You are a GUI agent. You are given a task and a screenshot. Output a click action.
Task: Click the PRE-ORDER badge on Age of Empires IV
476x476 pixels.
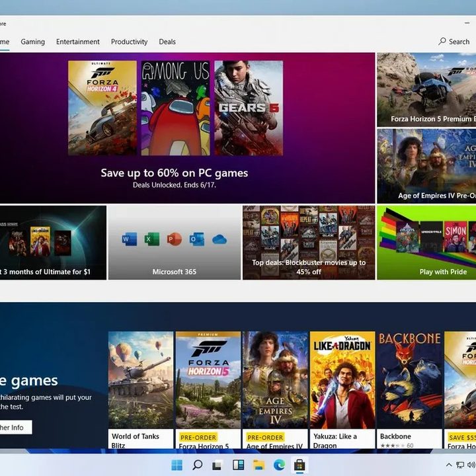(x=265, y=437)
